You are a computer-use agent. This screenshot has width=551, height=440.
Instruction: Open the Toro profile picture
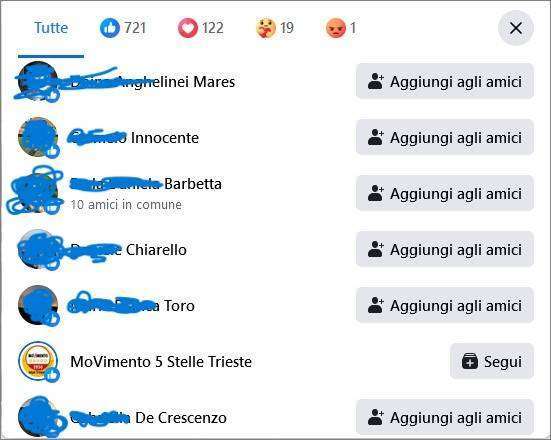pyautogui.click(x=38, y=305)
